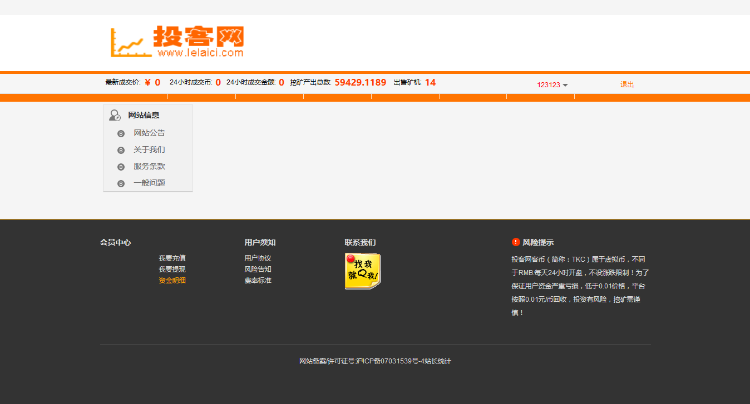
Task: Open 服务条款 in the sidebar
Action: 149,166
